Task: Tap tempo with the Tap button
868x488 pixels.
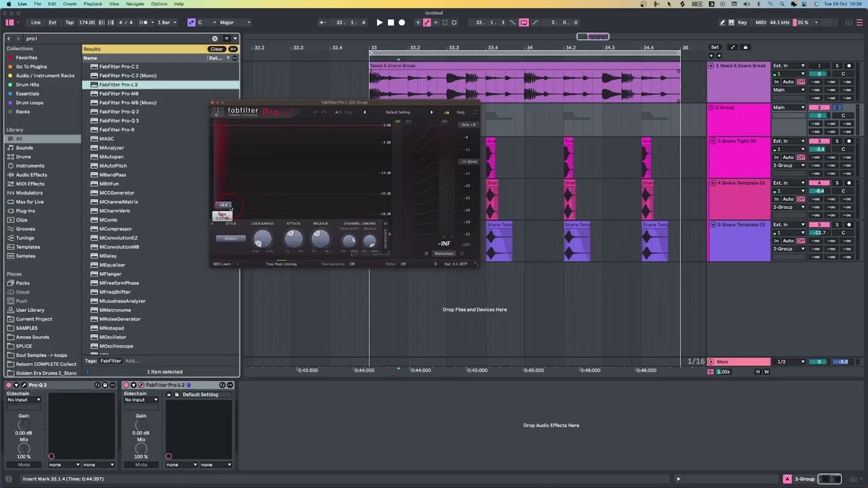Action: click(x=69, y=22)
